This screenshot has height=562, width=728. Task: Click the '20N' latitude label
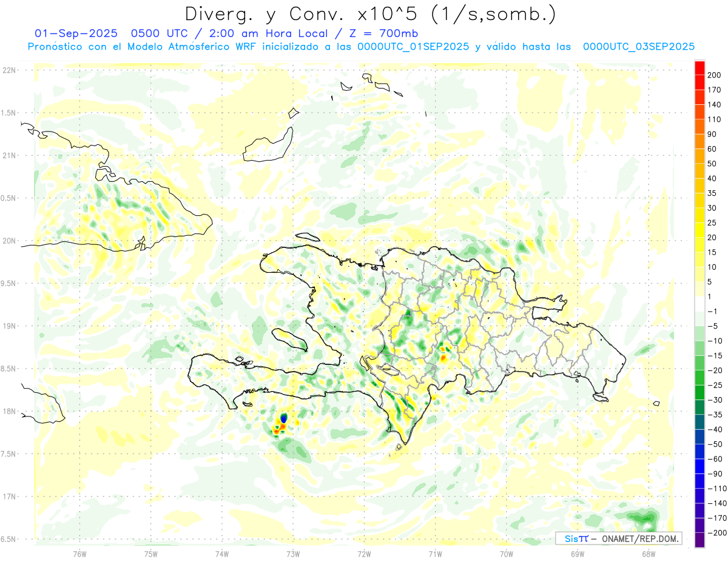(9, 241)
